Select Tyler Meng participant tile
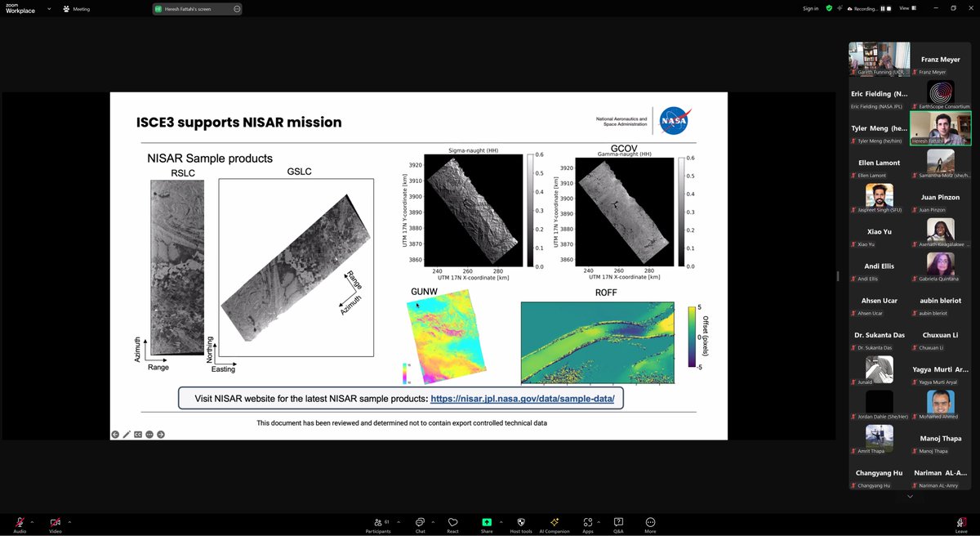 click(879, 128)
